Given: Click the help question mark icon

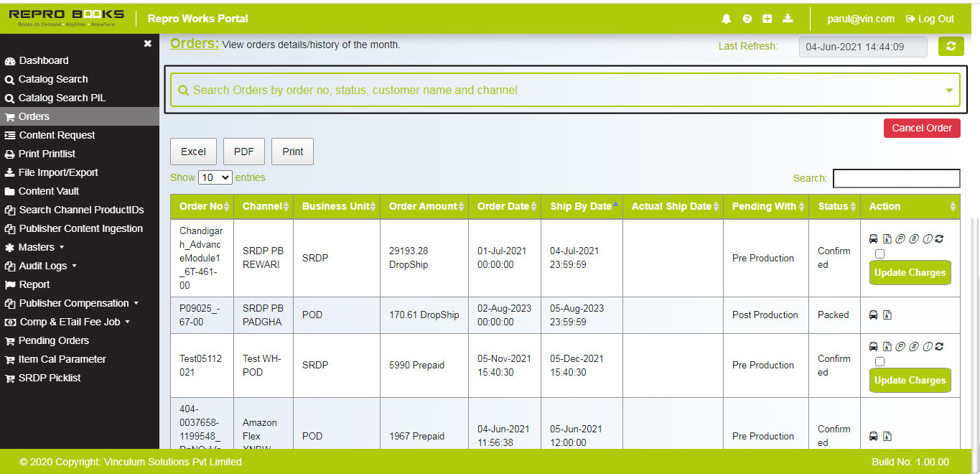Looking at the screenshot, I should (747, 19).
